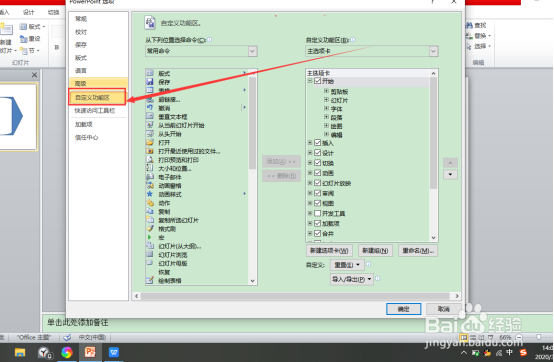Viewport: 554px width, 362px height.
Task: Open the 导入/导出 dropdown button
Action: pyautogui.click(x=352, y=279)
